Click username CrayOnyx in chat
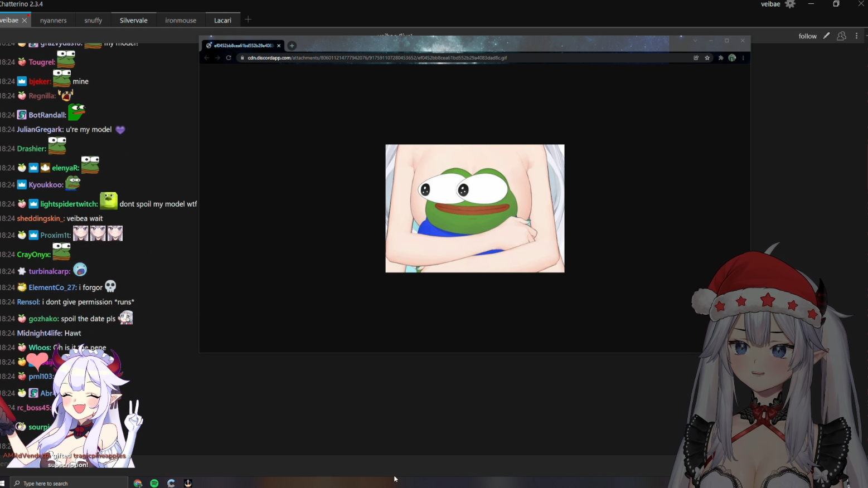This screenshot has width=868, height=488. 34,255
